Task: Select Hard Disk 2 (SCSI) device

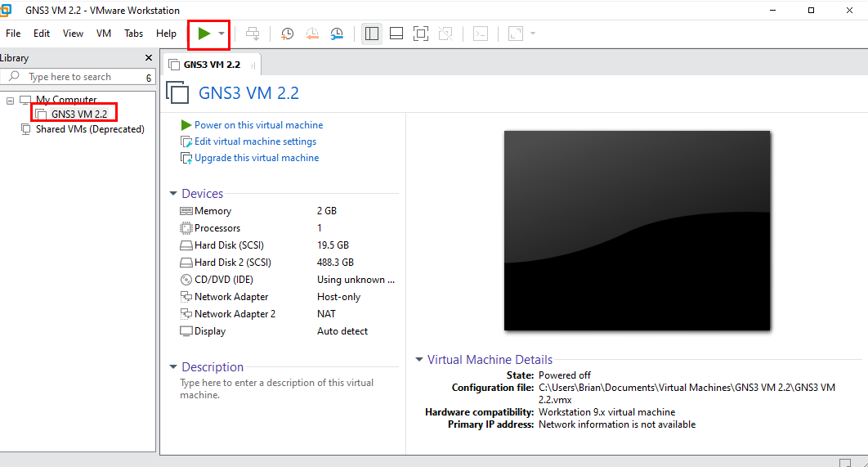Action: pyautogui.click(x=288, y=263)
